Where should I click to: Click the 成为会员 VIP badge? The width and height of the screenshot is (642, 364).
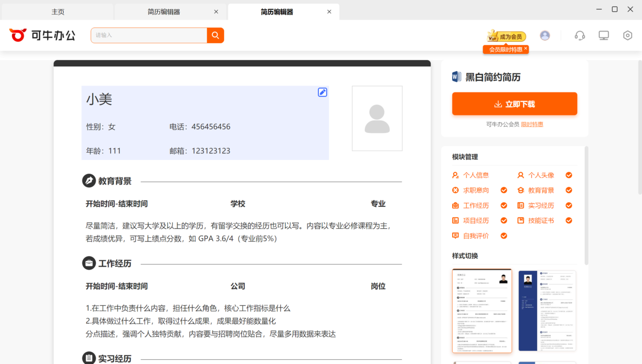point(505,36)
